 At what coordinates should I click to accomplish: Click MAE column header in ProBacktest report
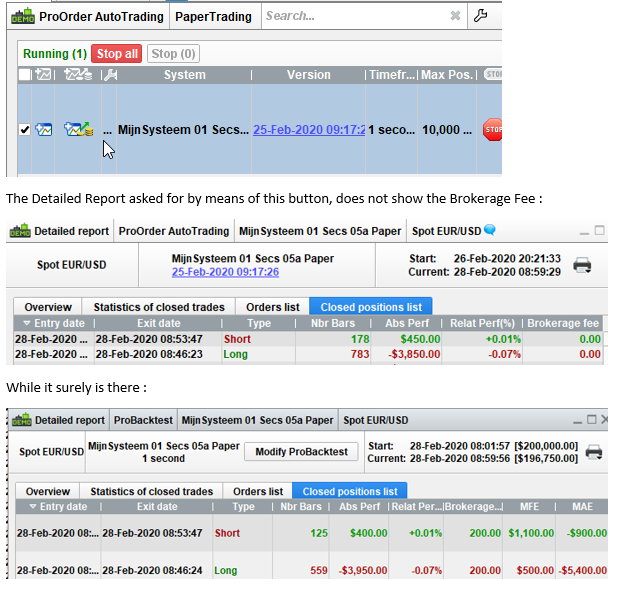click(x=582, y=507)
